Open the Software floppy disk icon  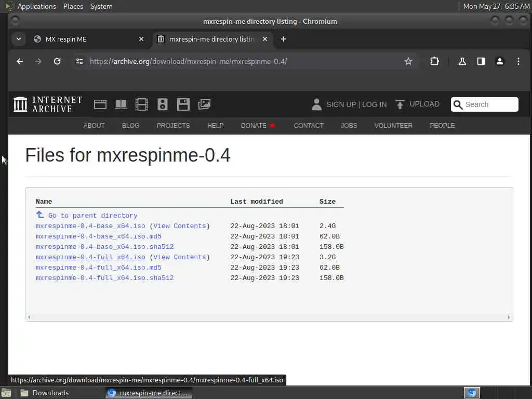click(183, 104)
